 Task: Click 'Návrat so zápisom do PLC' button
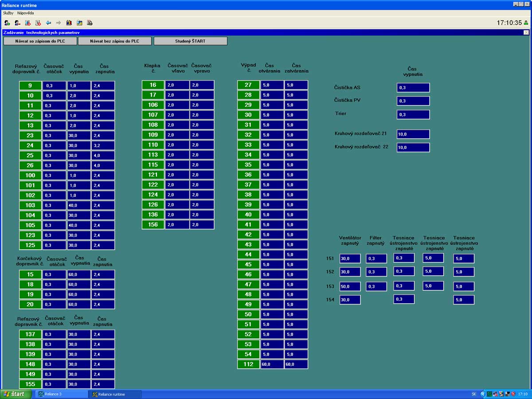point(40,41)
